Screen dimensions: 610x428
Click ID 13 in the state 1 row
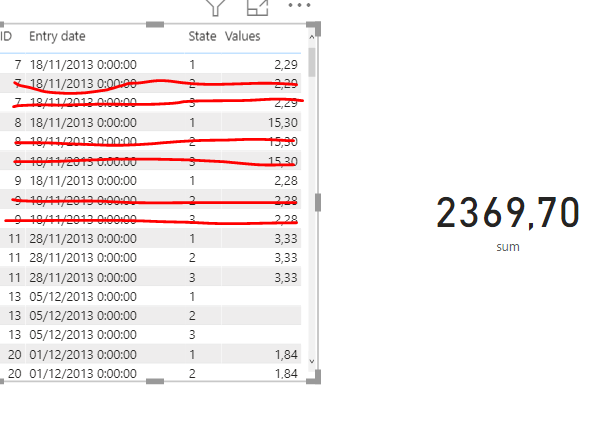tap(14, 296)
